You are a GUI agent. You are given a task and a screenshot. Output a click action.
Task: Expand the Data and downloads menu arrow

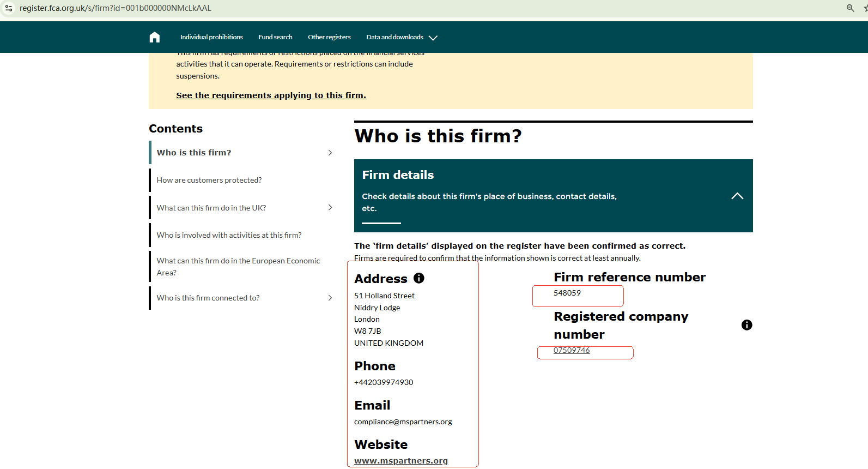pyautogui.click(x=433, y=38)
